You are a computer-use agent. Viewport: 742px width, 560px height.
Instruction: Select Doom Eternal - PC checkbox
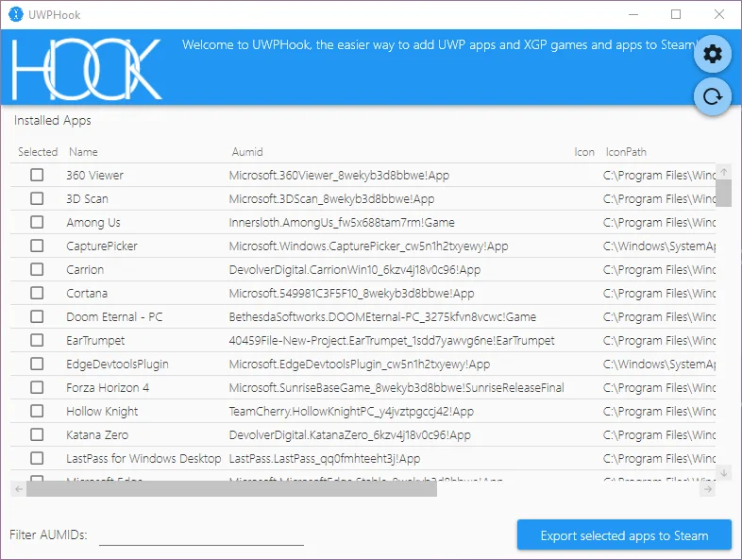click(37, 316)
